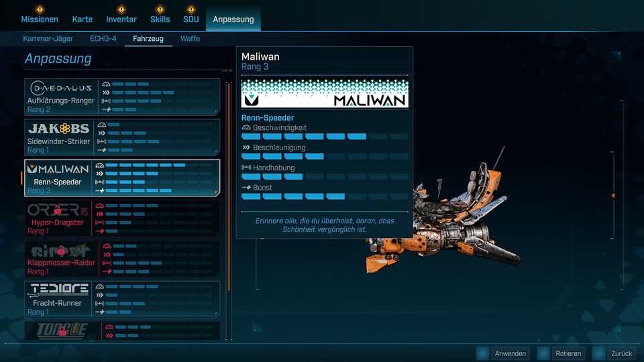Click the Geschwindigkeit stat bar
644x362 pixels.
(x=325, y=136)
